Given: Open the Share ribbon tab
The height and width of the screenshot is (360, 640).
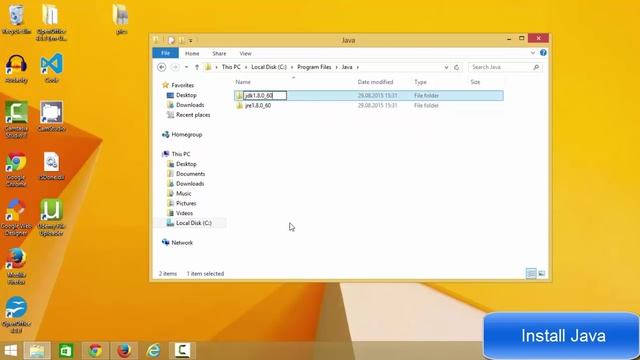Looking at the screenshot, I should [219, 53].
